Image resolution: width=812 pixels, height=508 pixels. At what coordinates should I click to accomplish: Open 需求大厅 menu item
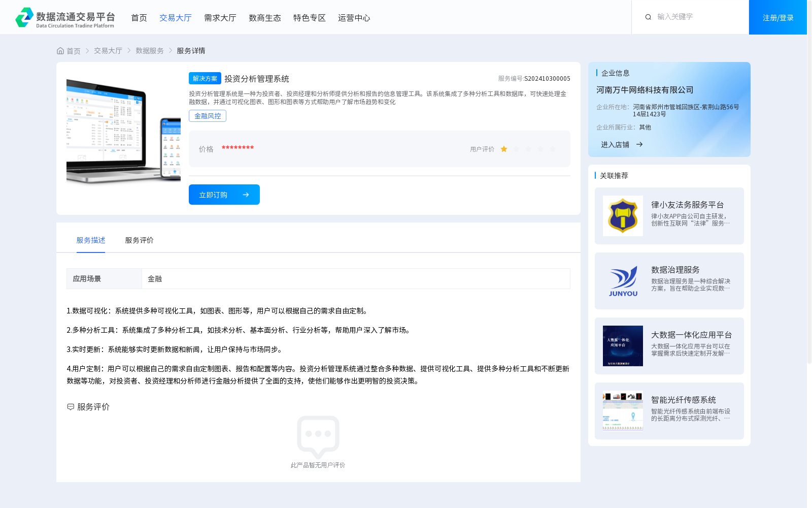(x=220, y=18)
